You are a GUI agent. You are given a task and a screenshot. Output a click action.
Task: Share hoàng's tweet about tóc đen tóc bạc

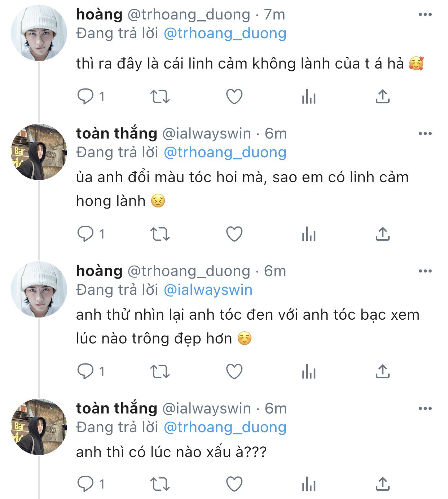coord(382,372)
